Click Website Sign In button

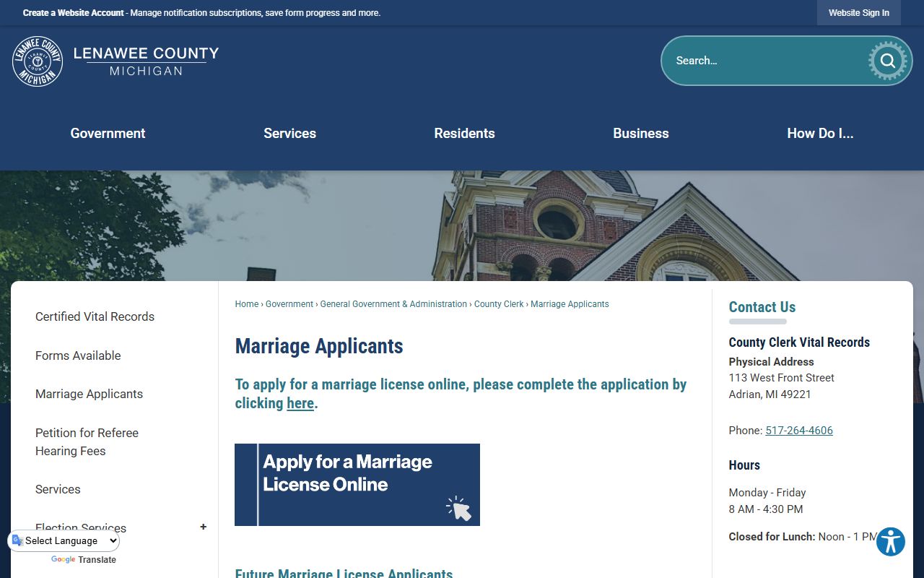pos(859,12)
